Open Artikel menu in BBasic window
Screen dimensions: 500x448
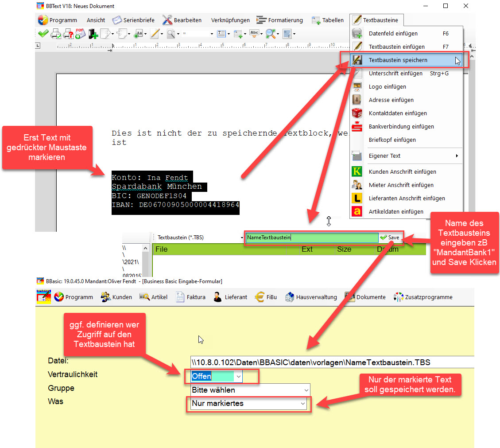point(153,297)
